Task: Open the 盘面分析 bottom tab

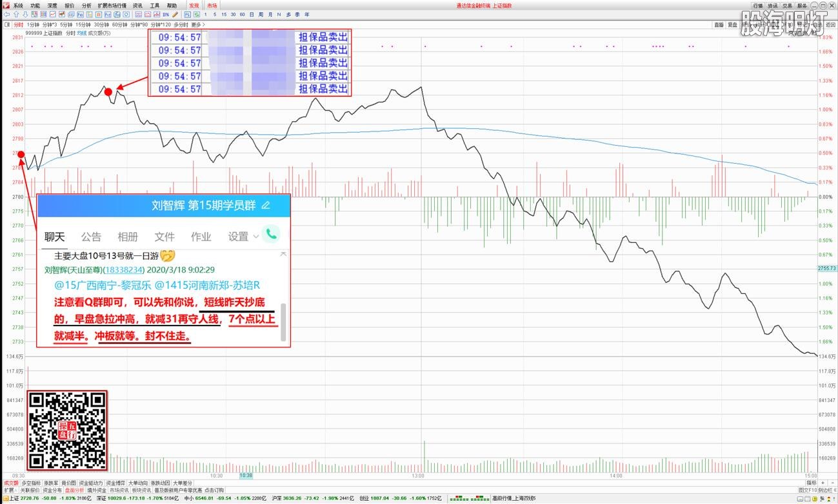Action: [74, 490]
